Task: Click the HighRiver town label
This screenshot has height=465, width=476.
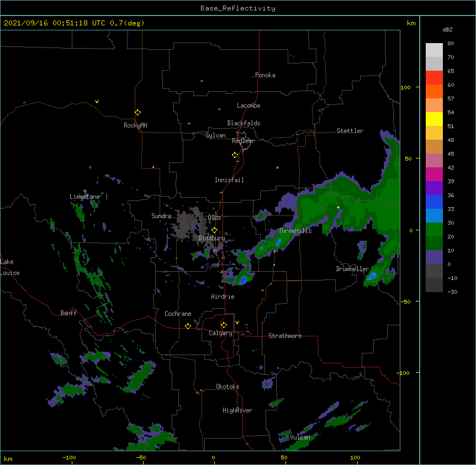Action: tap(237, 410)
